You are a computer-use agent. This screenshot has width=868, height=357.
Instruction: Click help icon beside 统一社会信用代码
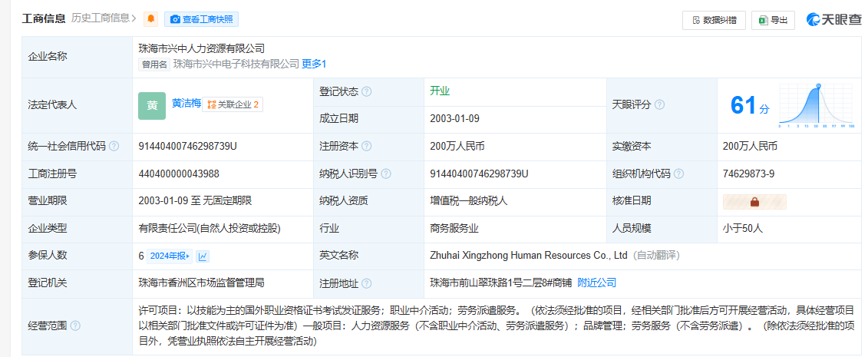(x=114, y=147)
